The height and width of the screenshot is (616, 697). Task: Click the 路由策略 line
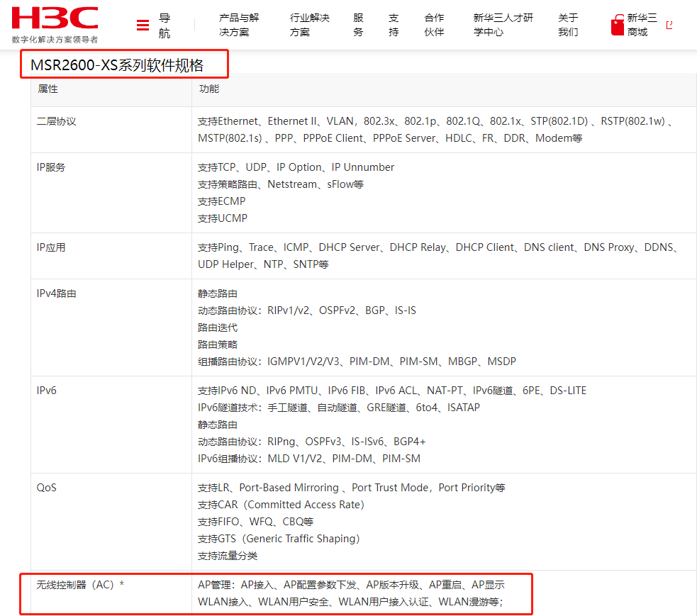(x=218, y=345)
